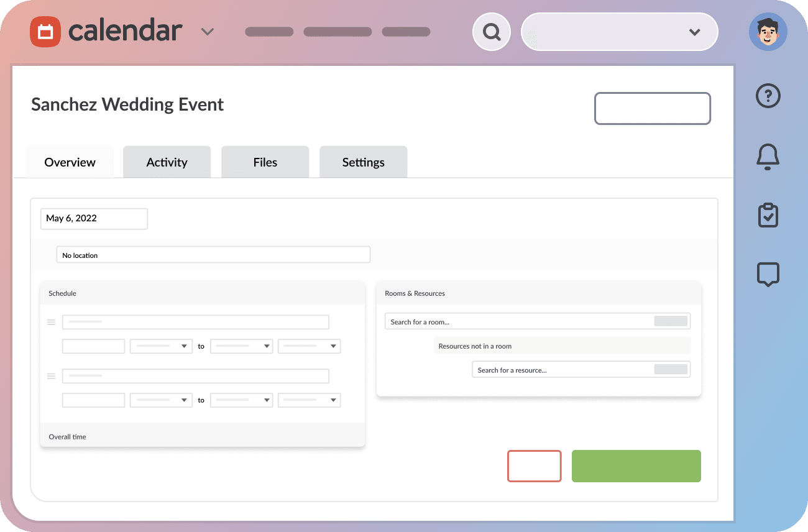The height and width of the screenshot is (532, 808).
Task: Open the Settings tab
Action: pyautogui.click(x=363, y=162)
